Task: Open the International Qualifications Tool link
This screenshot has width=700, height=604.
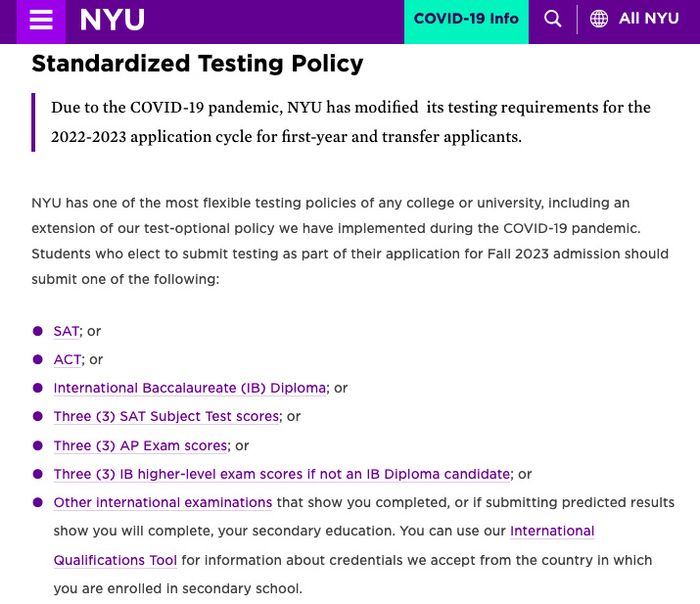Action: click(x=115, y=560)
